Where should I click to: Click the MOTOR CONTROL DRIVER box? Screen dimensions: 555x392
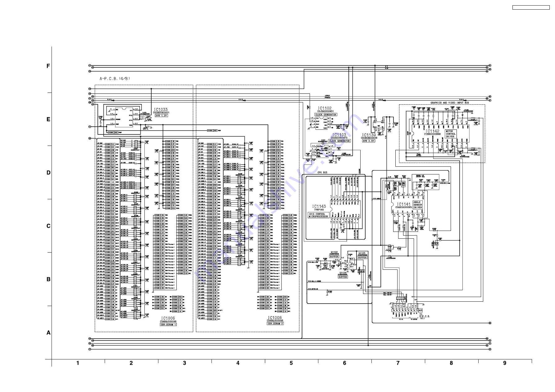click(451, 134)
